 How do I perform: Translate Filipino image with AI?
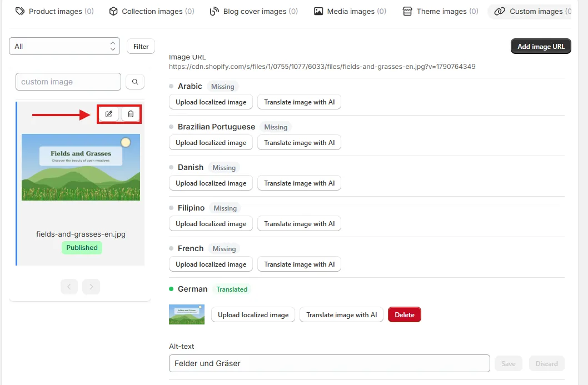click(x=299, y=223)
